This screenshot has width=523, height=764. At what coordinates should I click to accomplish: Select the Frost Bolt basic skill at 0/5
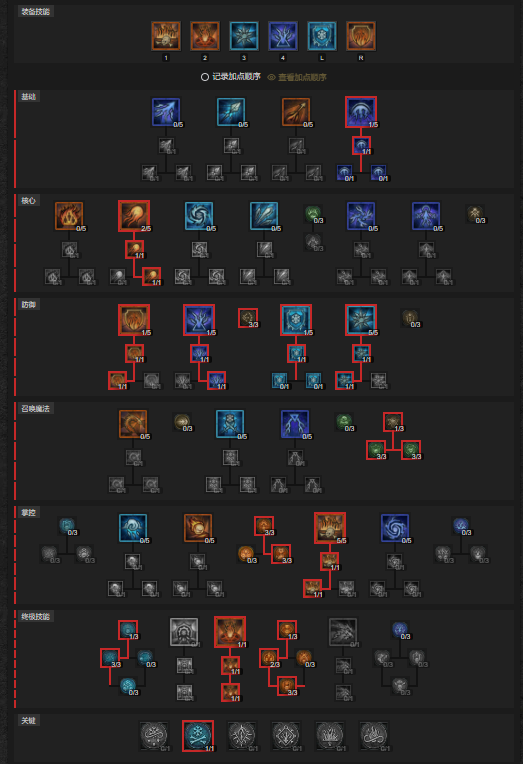tap(231, 112)
